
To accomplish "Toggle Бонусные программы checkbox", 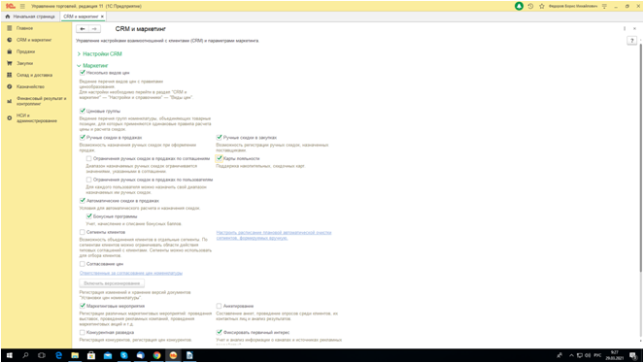I will point(88,216).
